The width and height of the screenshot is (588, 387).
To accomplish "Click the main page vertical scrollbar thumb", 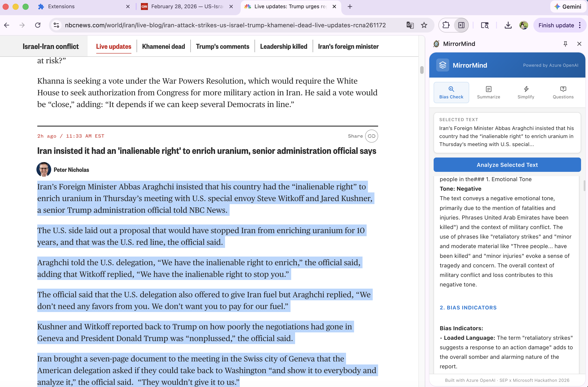I will pos(422,70).
